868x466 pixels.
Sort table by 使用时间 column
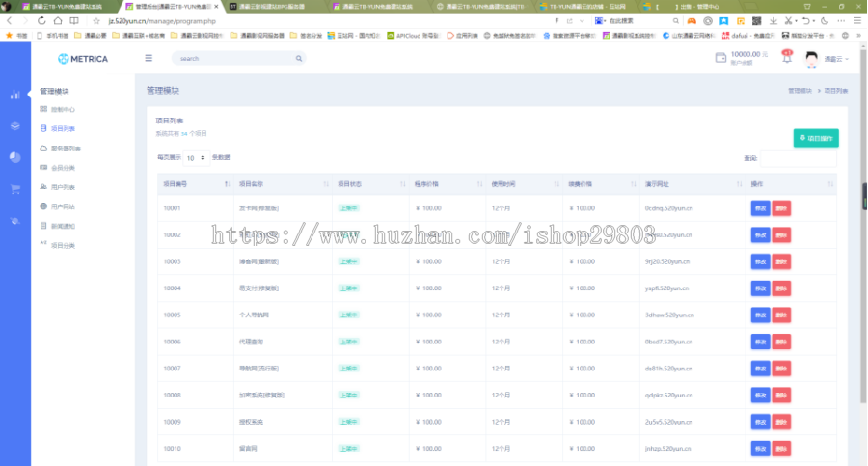(525, 184)
